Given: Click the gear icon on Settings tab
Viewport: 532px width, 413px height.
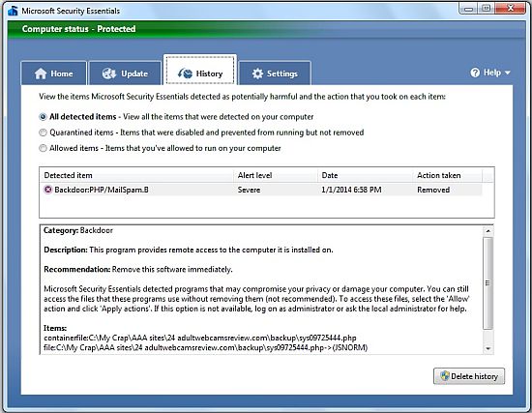Looking at the screenshot, I should (x=257, y=74).
